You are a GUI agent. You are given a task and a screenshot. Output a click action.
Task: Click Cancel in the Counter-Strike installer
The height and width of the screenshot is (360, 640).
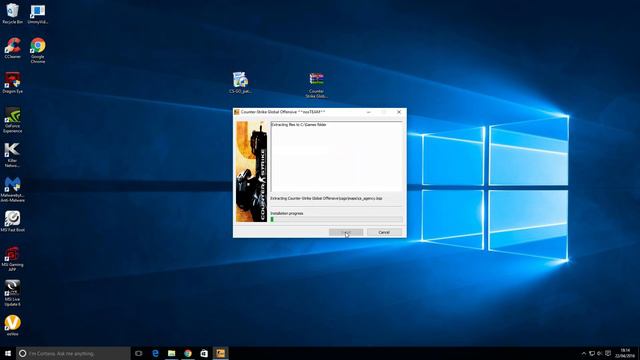(384, 232)
